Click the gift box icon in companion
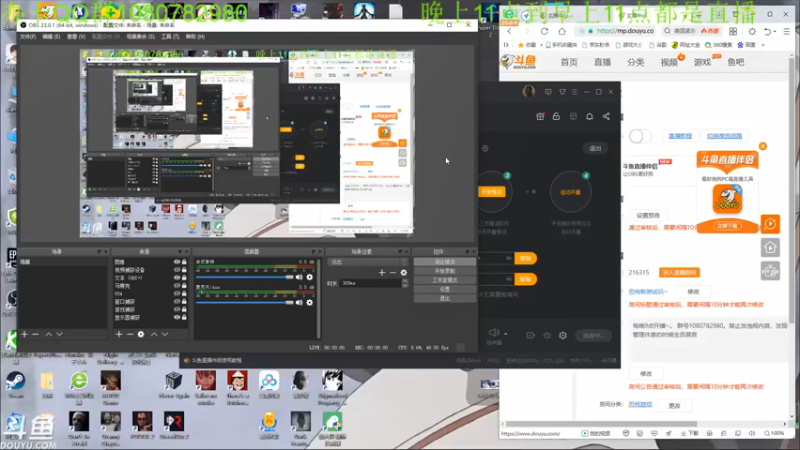 (540, 116)
